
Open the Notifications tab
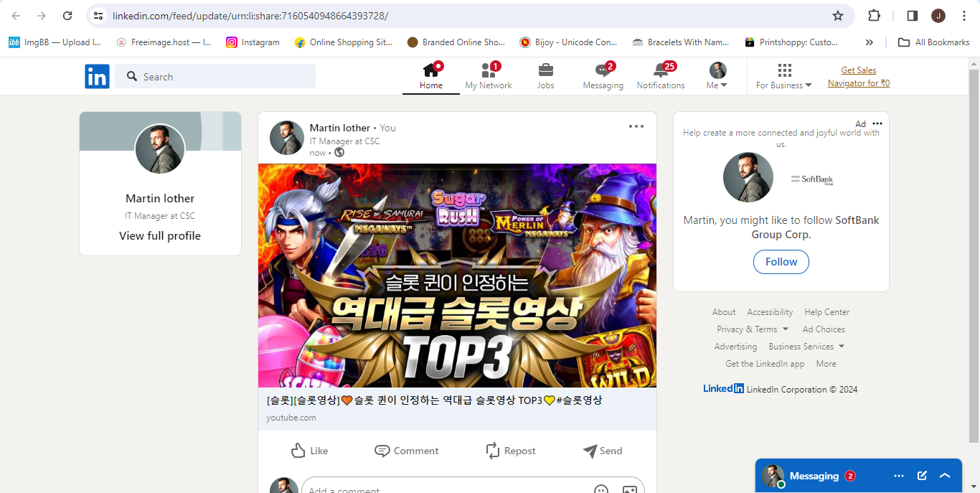[x=661, y=77]
